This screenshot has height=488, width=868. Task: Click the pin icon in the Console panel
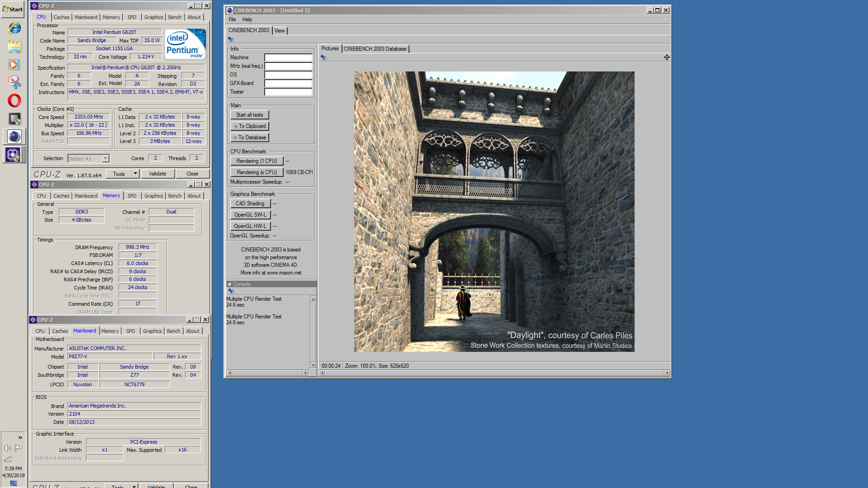pyautogui.click(x=231, y=291)
